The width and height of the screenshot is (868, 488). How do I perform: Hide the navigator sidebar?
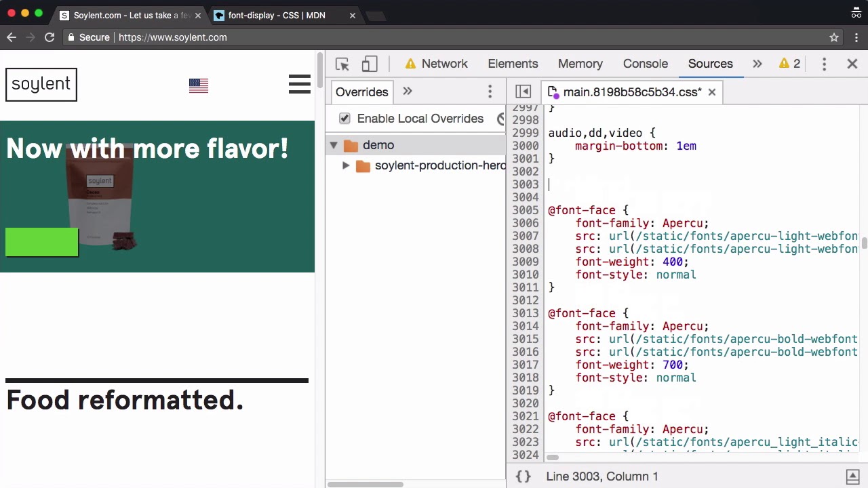click(x=523, y=92)
